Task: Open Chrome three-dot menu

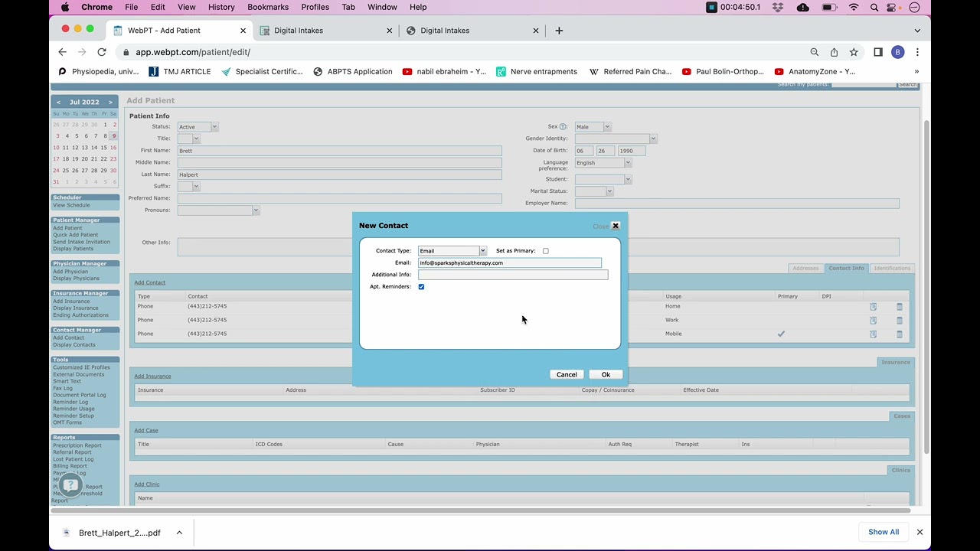Action: 917,52
